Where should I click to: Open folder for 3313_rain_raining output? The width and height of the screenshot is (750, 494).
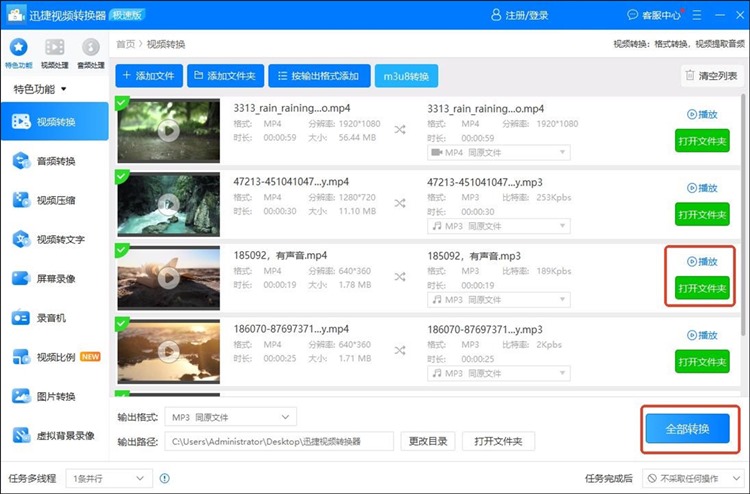(702, 141)
